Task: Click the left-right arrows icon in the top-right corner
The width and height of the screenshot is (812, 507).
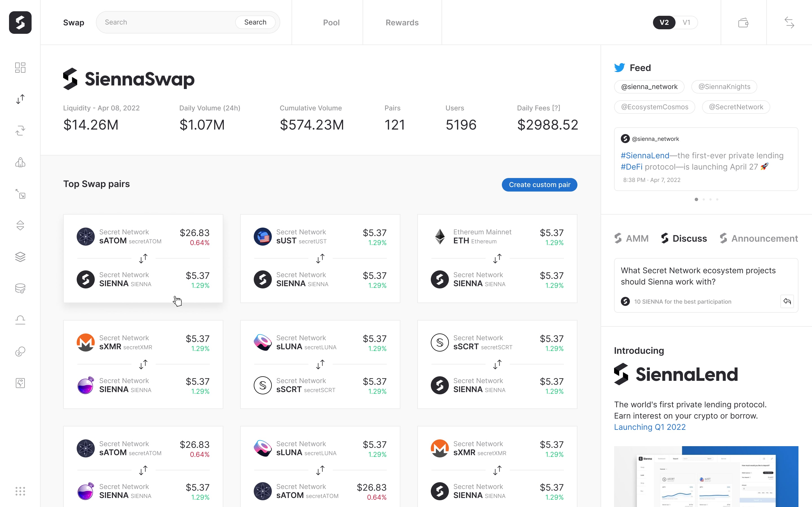Action: (789, 23)
